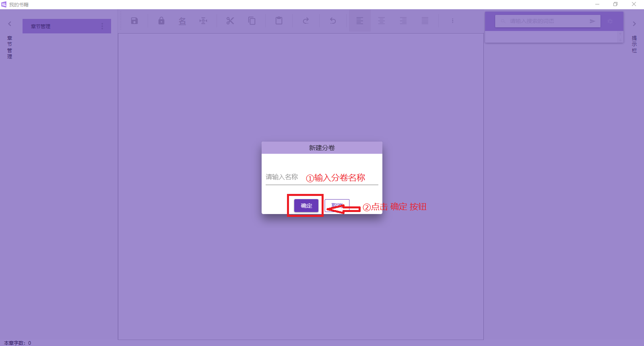644x346 pixels.
Task: Click the paper-plane send icon in search
Action: (592, 21)
